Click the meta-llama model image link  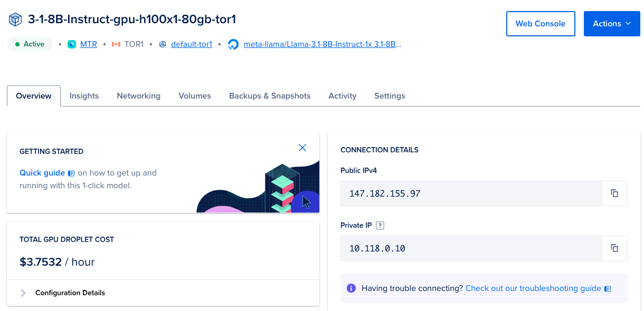[322, 44]
